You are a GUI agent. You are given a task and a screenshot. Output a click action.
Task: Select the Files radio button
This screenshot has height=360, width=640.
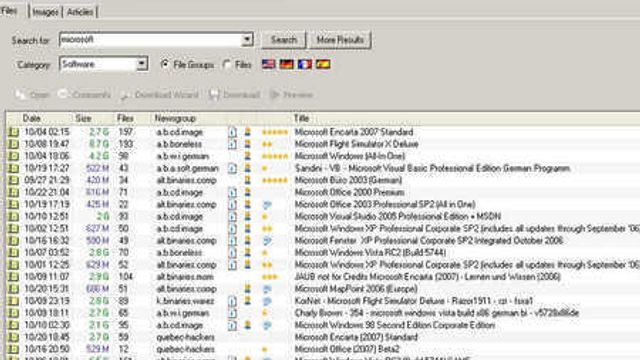point(227,64)
